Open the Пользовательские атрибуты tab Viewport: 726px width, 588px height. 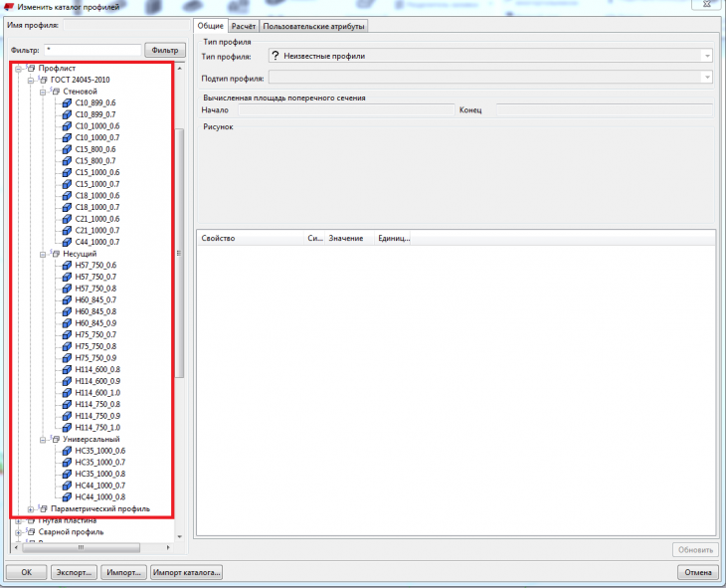[x=313, y=27]
